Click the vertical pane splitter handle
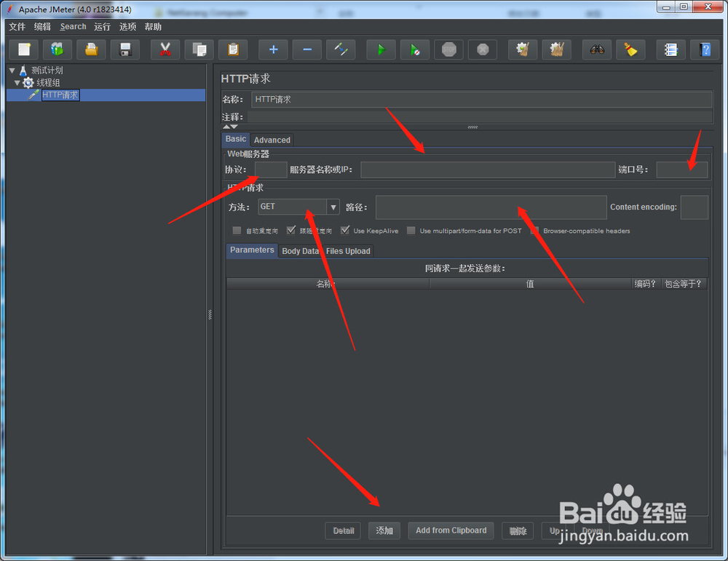Viewport: 728px width, 561px height. click(x=210, y=314)
